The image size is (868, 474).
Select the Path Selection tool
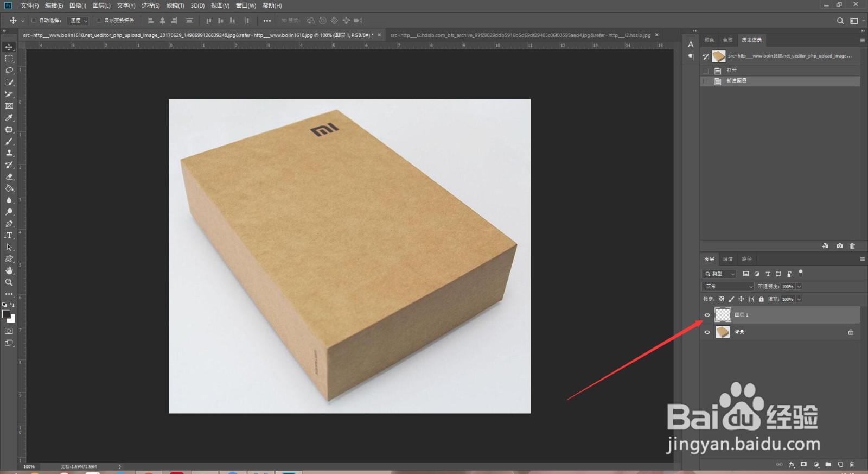[x=9, y=248]
